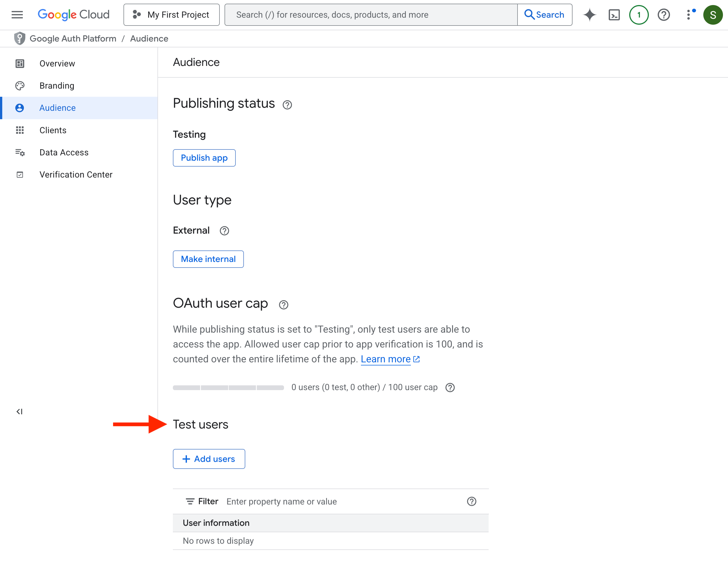Viewport: 728px width, 564px height.
Task: Click help icon in the Filter row
Action: click(x=471, y=501)
